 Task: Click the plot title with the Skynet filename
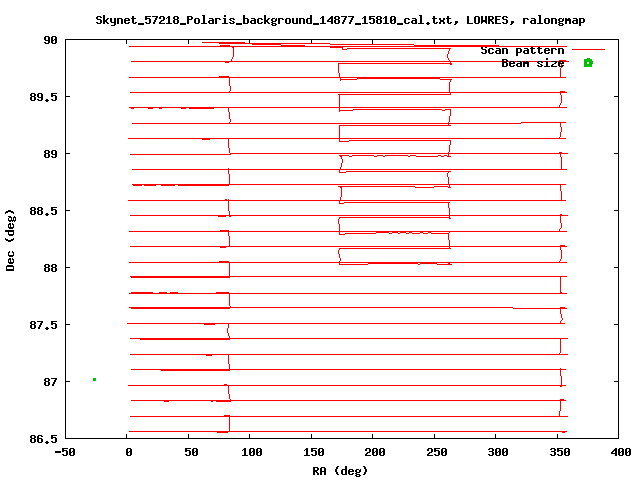340,20
